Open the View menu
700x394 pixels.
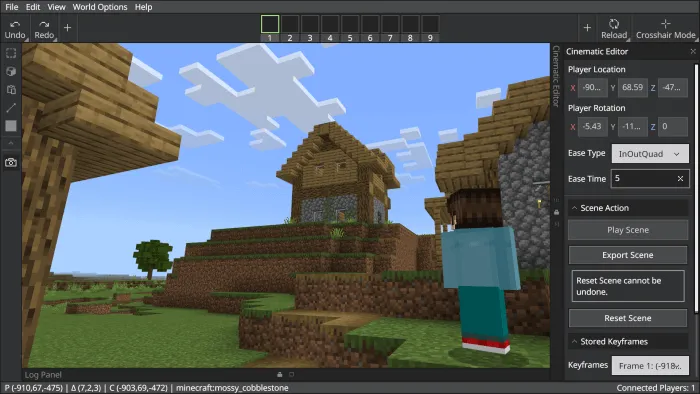[x=56, y=7]
